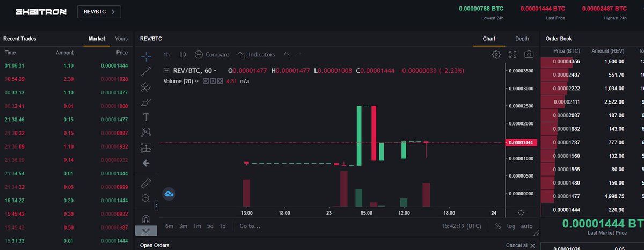Click the order book row with 4,998.75 amount
644x250 pixels.
click(592, 196)
